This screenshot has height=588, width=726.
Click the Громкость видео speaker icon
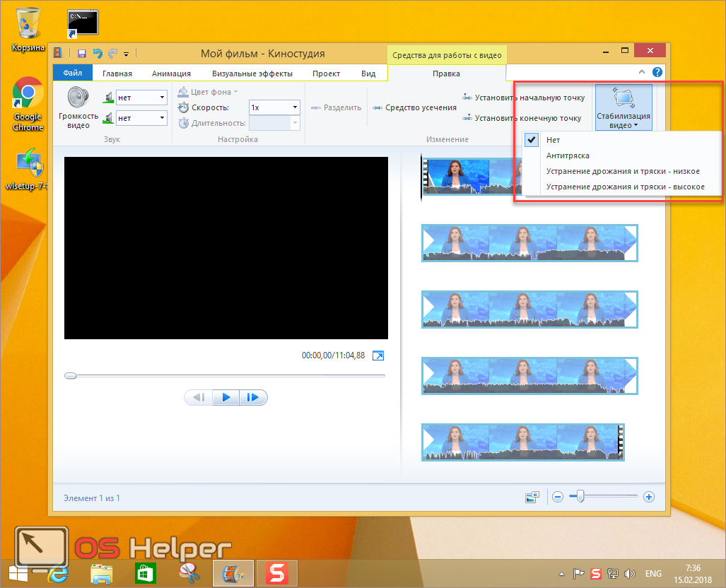pos(78,98)
